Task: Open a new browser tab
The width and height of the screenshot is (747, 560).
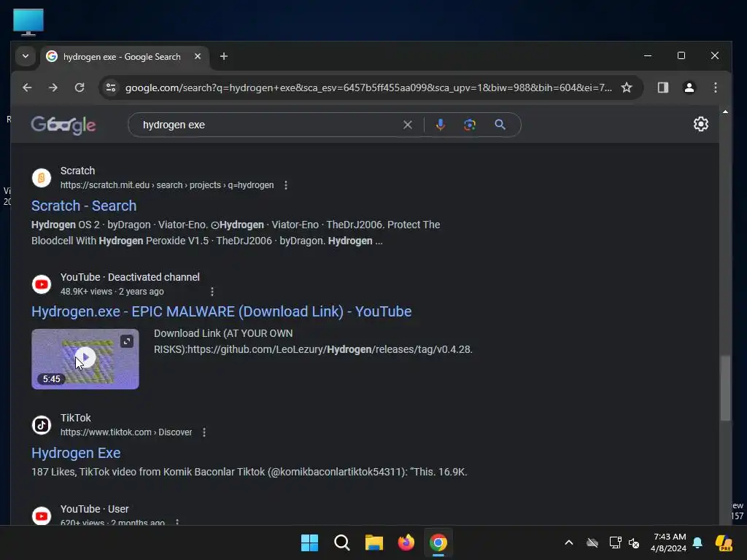Action: pos(223,56)
